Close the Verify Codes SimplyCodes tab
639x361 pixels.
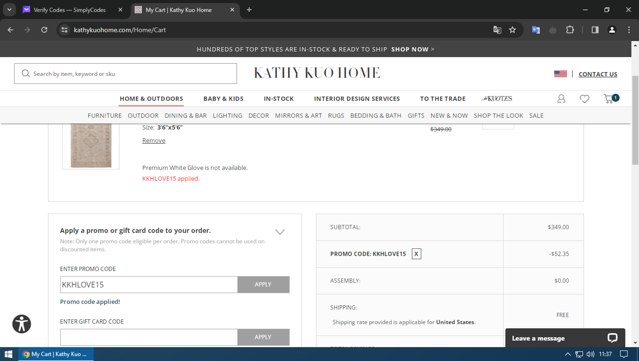120,10
